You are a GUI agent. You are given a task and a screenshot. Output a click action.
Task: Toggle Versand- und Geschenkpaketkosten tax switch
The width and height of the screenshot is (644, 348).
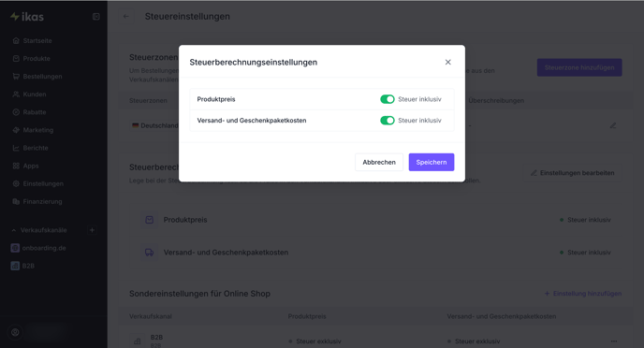tap(387, 121)
